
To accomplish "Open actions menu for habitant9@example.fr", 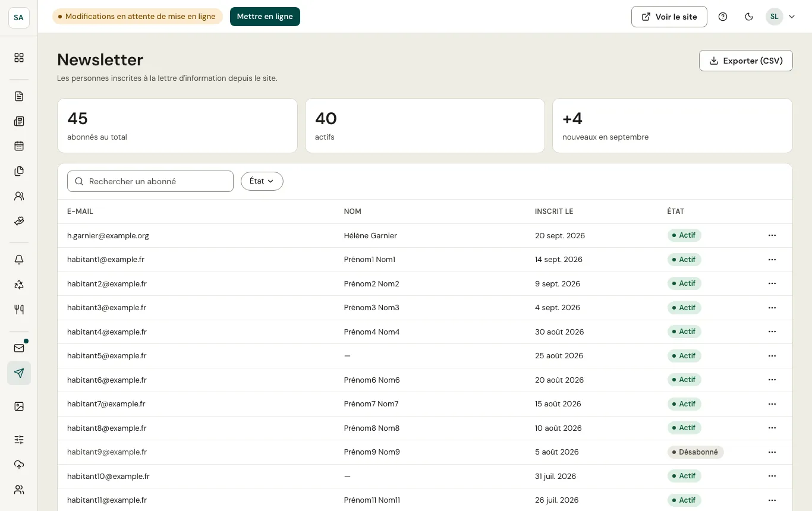I will pyautogui.click(x=772, y=452).
